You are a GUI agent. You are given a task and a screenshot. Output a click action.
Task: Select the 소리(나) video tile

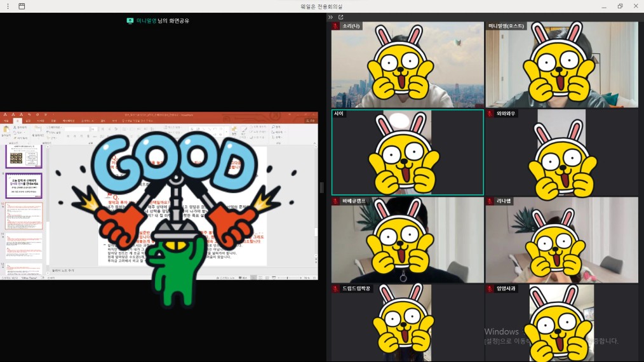(x=408, y=65)
